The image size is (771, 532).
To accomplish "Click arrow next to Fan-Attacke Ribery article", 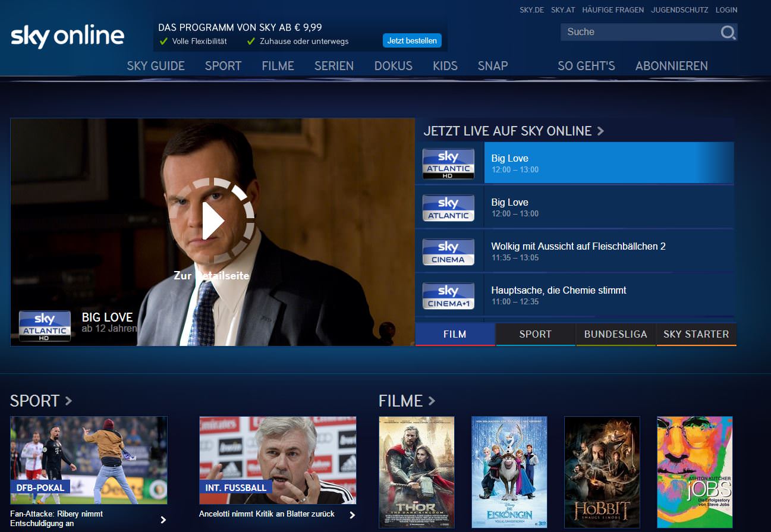I will tap(163, 520).
